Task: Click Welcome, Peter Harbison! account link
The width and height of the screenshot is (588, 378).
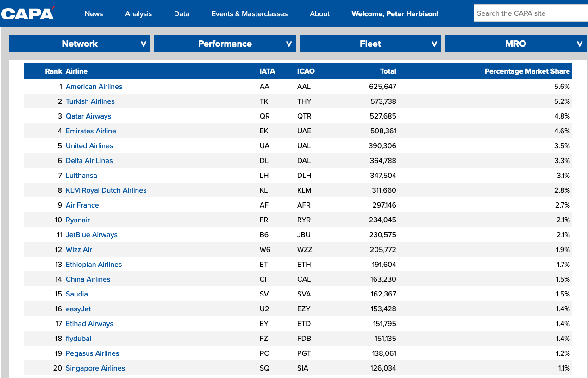Action: point(395,14)
